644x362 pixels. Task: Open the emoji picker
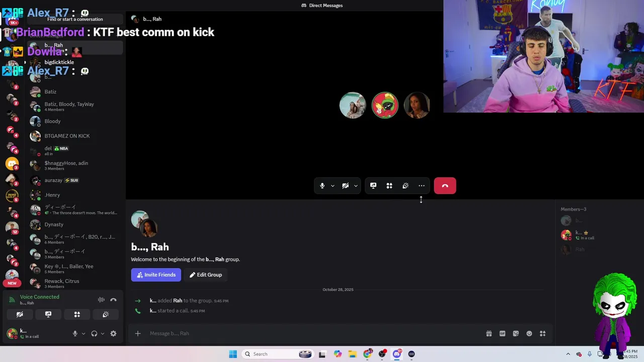click(x=529, y=333)
